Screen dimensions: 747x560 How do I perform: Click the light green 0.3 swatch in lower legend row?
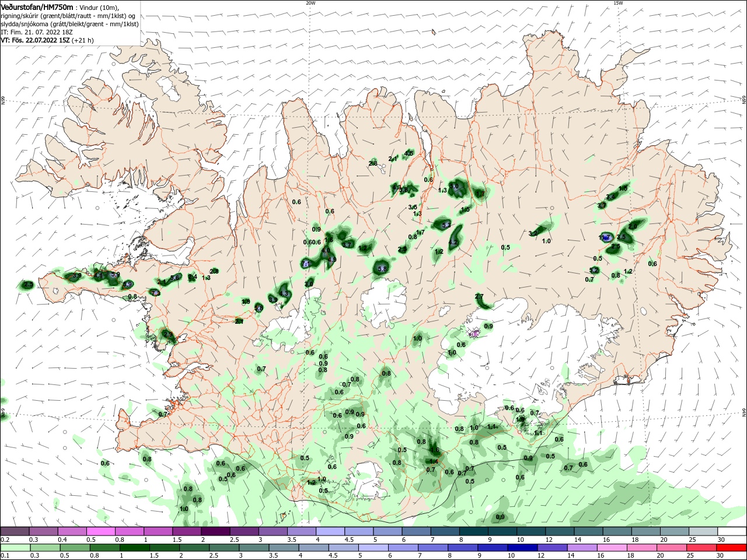click(x=44, y=548)
